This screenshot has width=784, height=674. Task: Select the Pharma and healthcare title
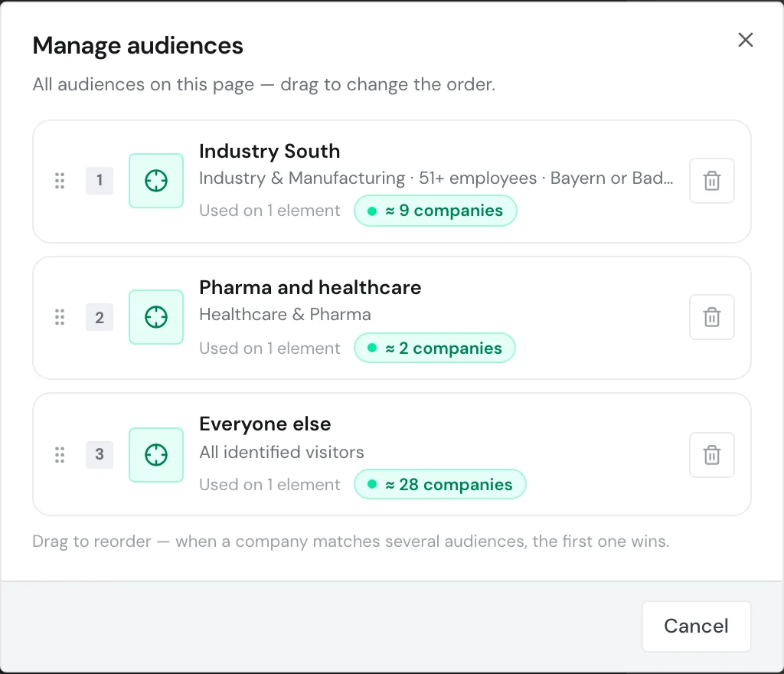(x=310, y=287)
